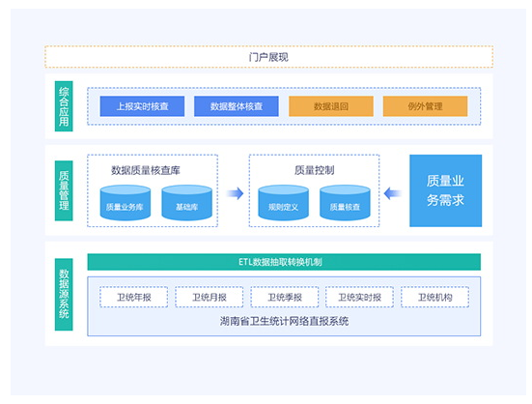The width and height of the screenshot is (532, 404).
Task: Click the 质量业务库 database cylinder
Action: pyautogui.click(x=126, y=203)
